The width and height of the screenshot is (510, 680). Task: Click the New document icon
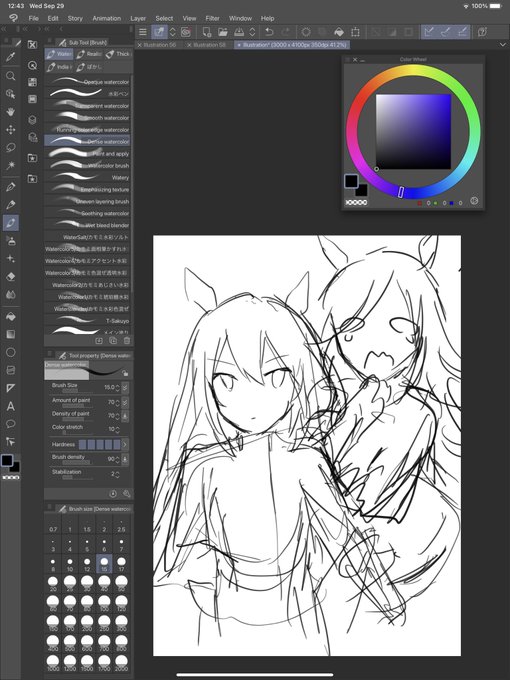tap(206, 32)
